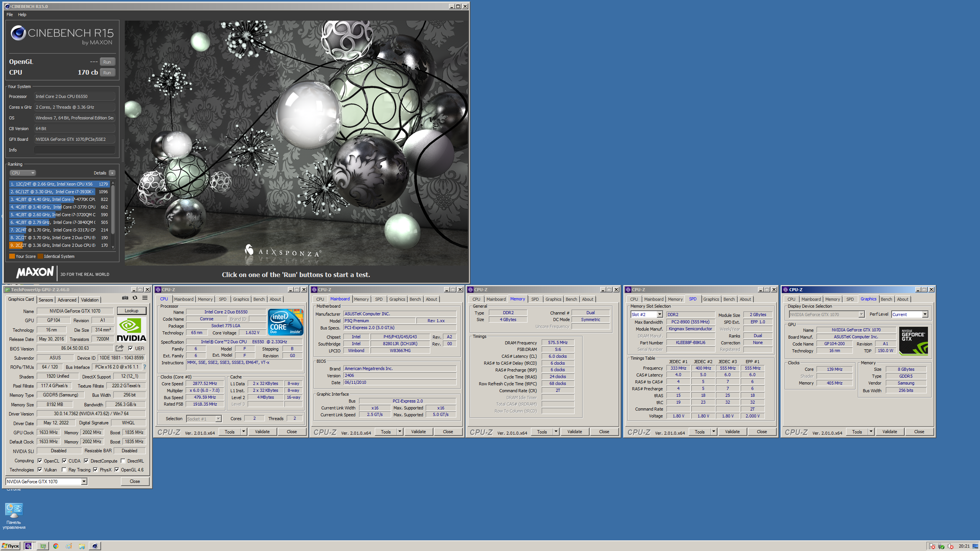Click the Lookup button in GPU-Z
The image size is (980, 551).
[x=131, y=311]
